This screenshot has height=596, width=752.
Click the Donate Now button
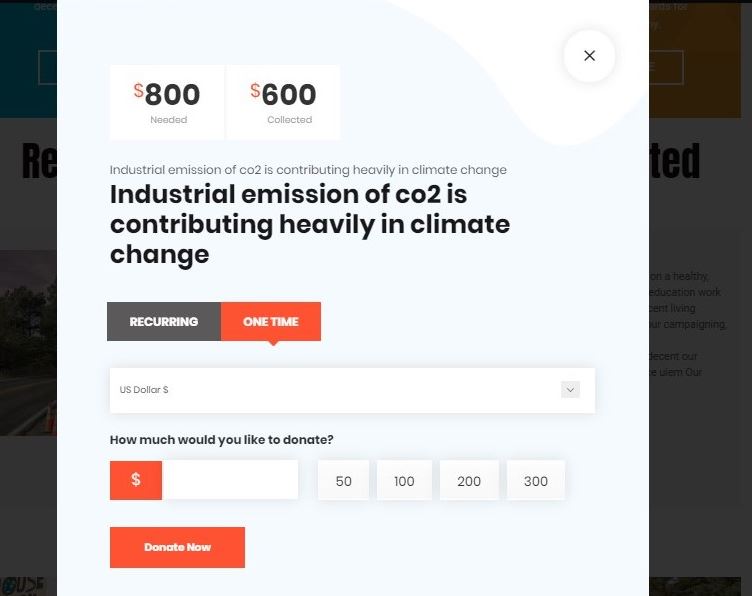pyautogui.click(x=177, y=547)
